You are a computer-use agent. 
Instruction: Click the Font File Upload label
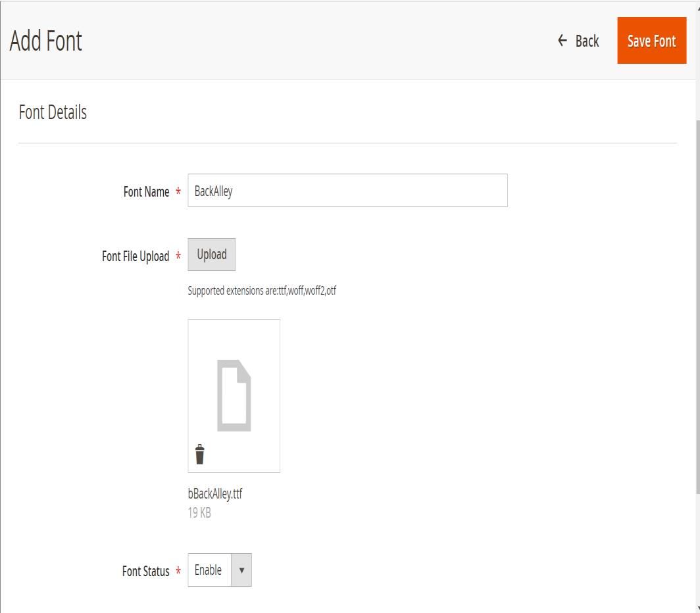click(x=136, y=257)
